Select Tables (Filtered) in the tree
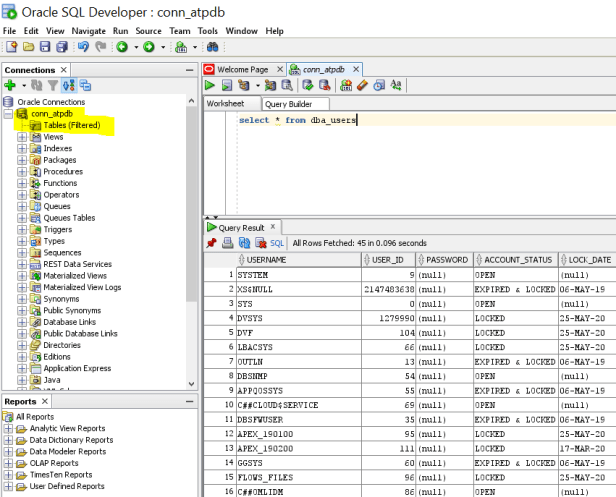This screenshot has height=497, width=616. [x=70, y=125]
